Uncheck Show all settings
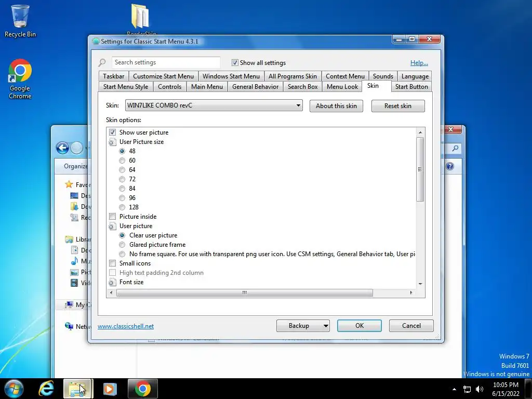The height and width of the screenshot is (399, 532). [235, 63]
